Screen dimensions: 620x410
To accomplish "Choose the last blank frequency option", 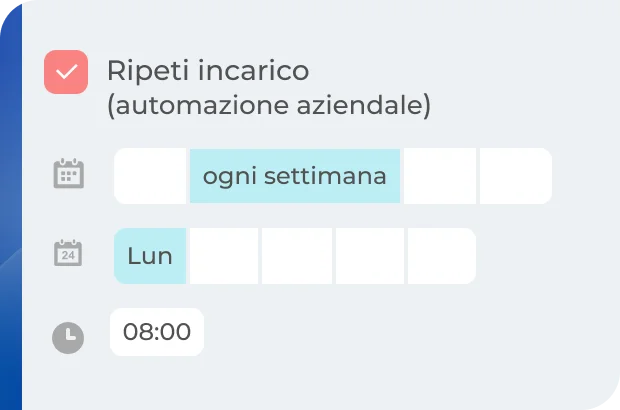I will [515, 176].
